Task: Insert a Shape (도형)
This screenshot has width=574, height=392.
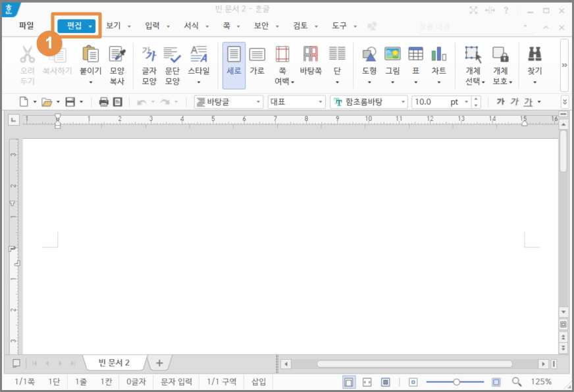Action: point(369,54)
